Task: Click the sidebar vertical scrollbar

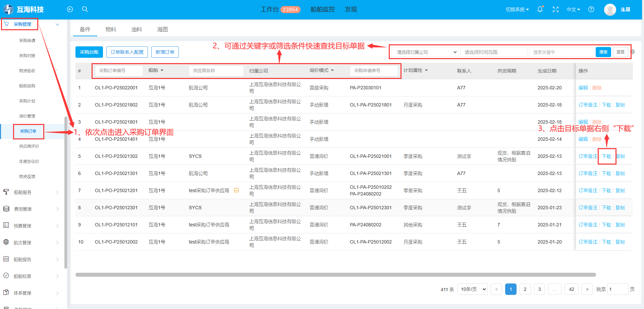Action: tap(65, 192)
